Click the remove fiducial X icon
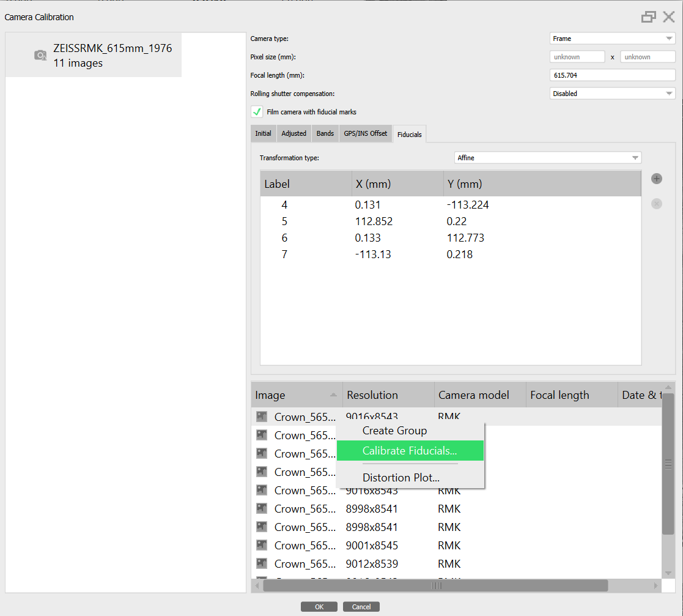Image resolution: width=683 pixels, height=616 pixels. 657,204
